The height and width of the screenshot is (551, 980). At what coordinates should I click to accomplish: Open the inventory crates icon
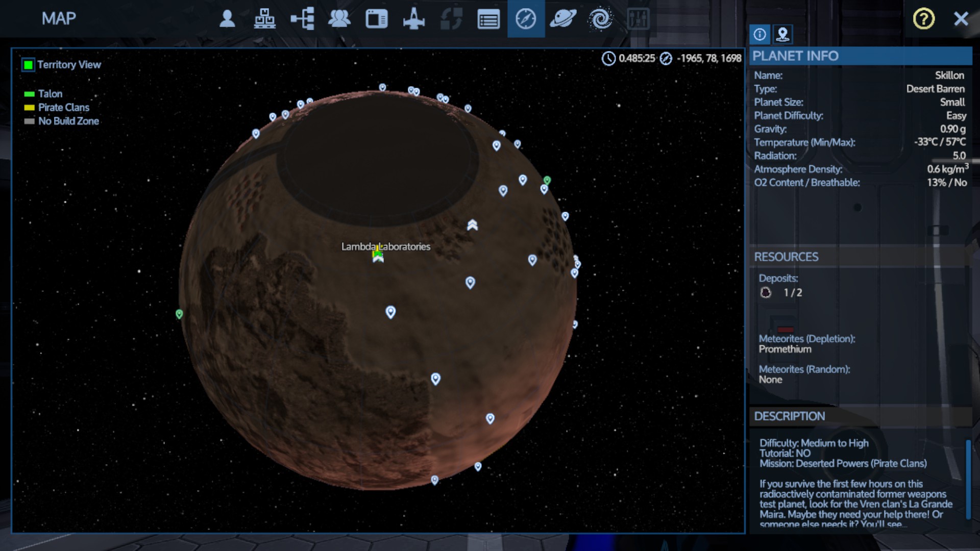[264, 19]
